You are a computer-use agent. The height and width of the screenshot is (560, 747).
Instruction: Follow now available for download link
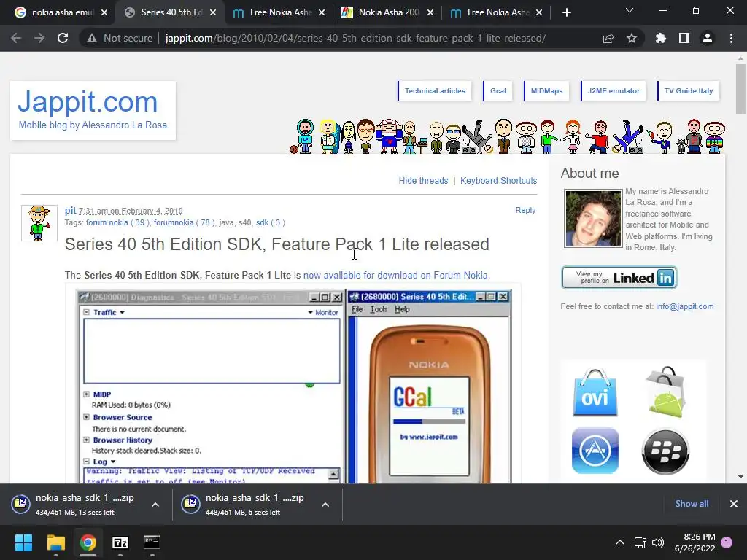(396, 275)
